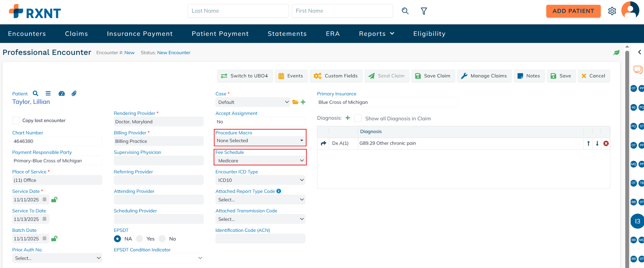Go to the Insurance Payment tab
Viewport: 644px width, 268px height.
pos(140,34)
